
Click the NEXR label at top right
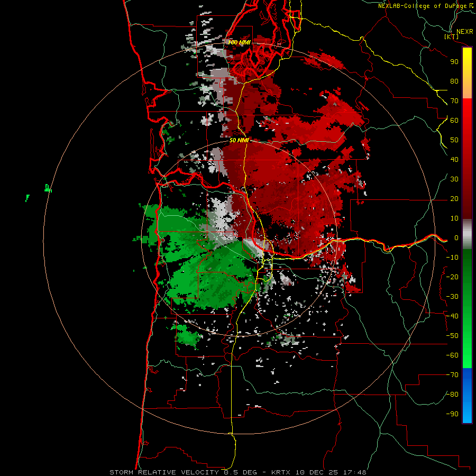(x=464, y=32)
